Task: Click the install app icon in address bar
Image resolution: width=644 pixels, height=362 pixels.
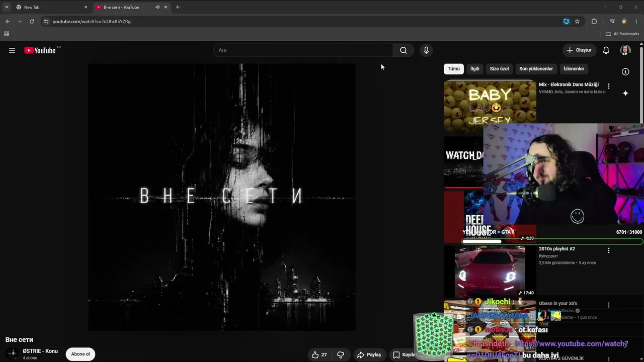Action: pyautogui.click(x=567, y=22)
